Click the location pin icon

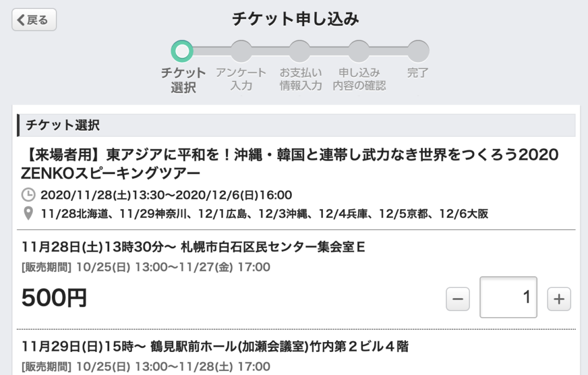[x=28, y=214]
